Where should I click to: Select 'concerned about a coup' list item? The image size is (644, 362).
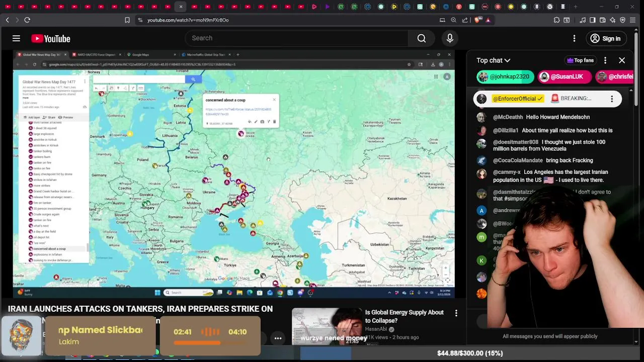point(49,249)
